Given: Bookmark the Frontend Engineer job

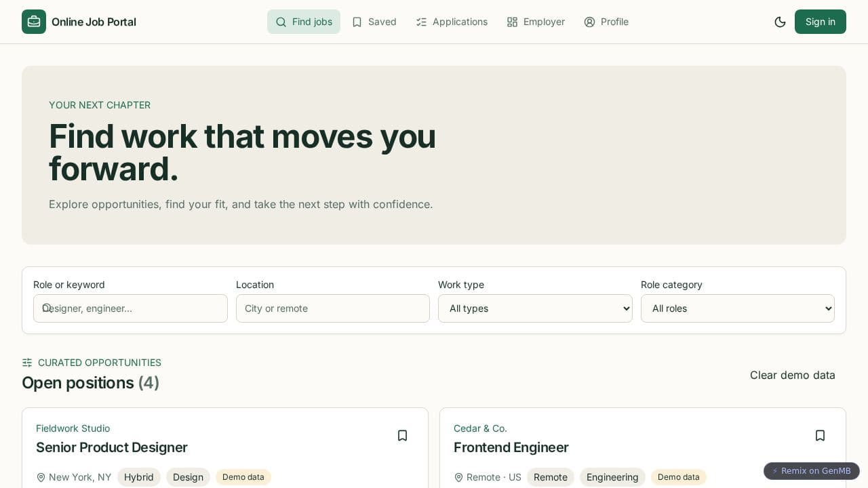Looking at the screenshot, I should point(820,435).
